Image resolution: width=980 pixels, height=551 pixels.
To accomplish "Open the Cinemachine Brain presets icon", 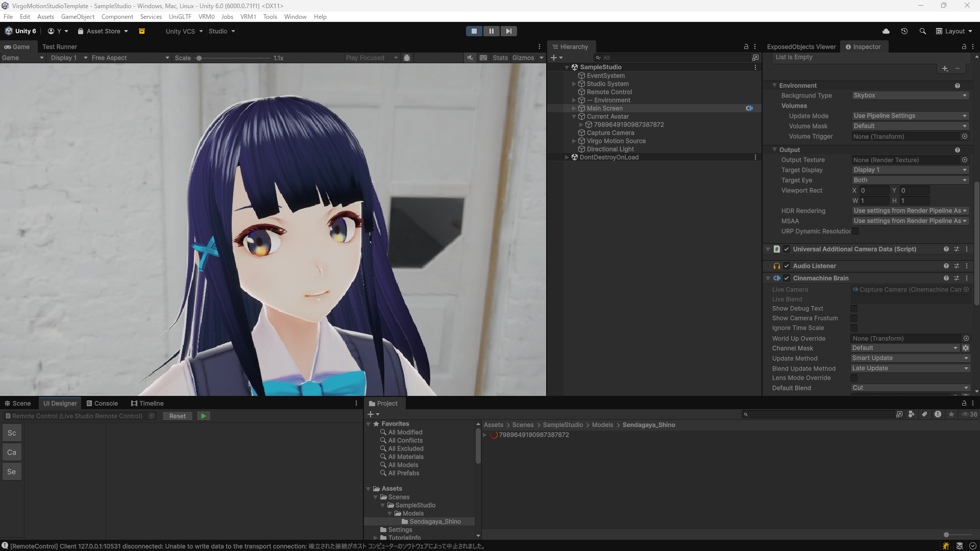I will (957, 278).
